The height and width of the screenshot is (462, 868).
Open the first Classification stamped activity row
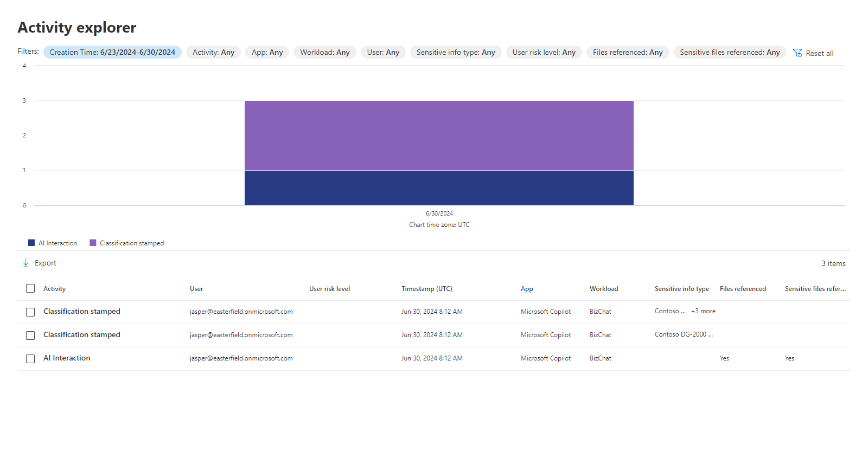tap(82, 312)
